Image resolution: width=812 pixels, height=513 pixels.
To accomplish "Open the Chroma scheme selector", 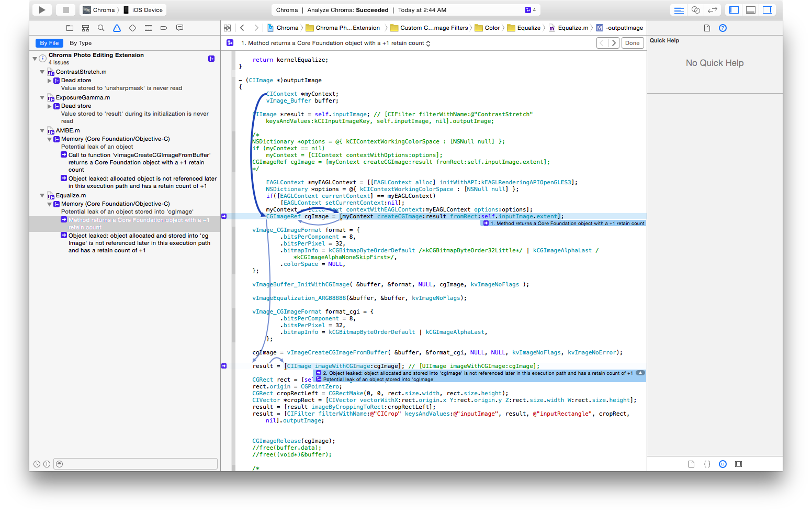I will pos(100,10).
